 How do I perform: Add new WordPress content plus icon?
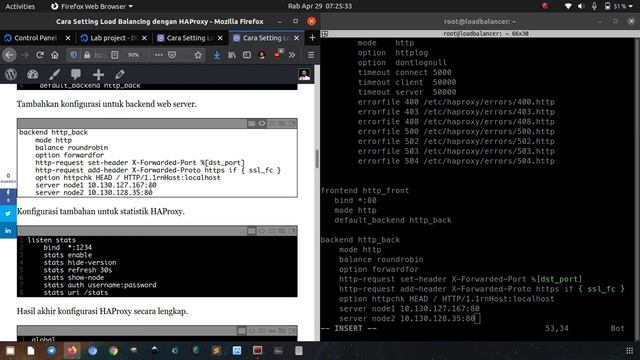point(98,74)
